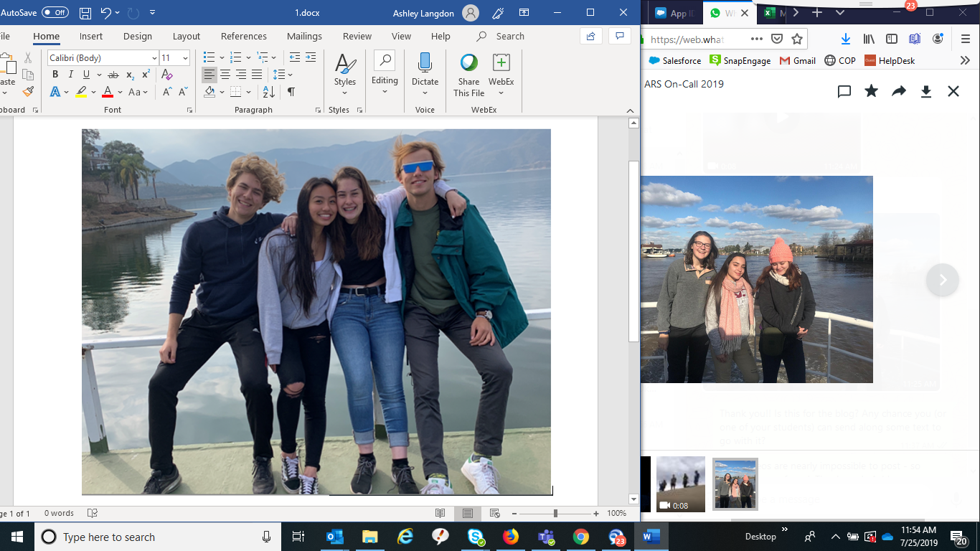Switch to the Insert ribbon tab

(91, 36)
